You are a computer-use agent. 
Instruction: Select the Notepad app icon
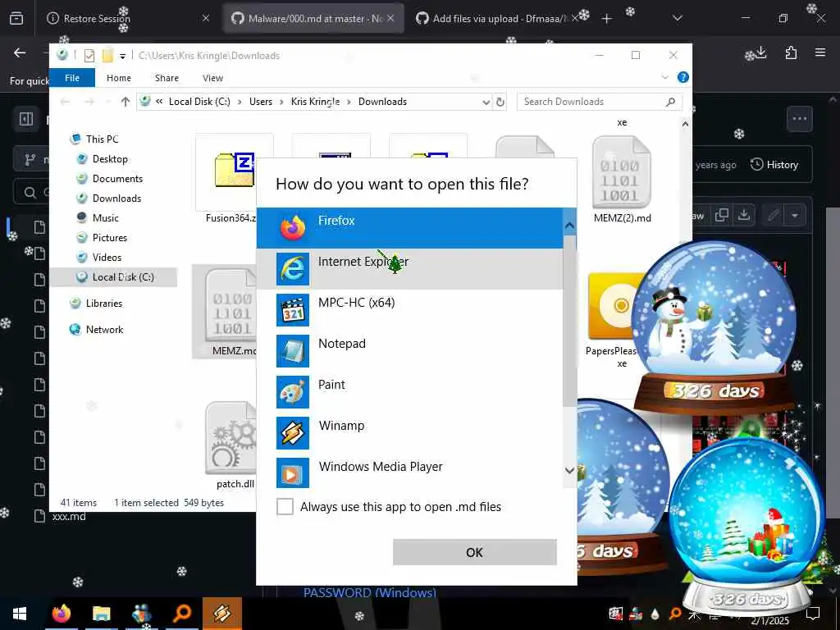[293, 350]
